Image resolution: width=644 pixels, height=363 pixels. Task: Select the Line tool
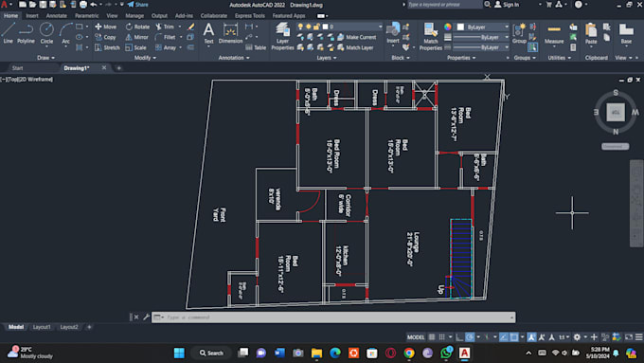pos(9,33)
